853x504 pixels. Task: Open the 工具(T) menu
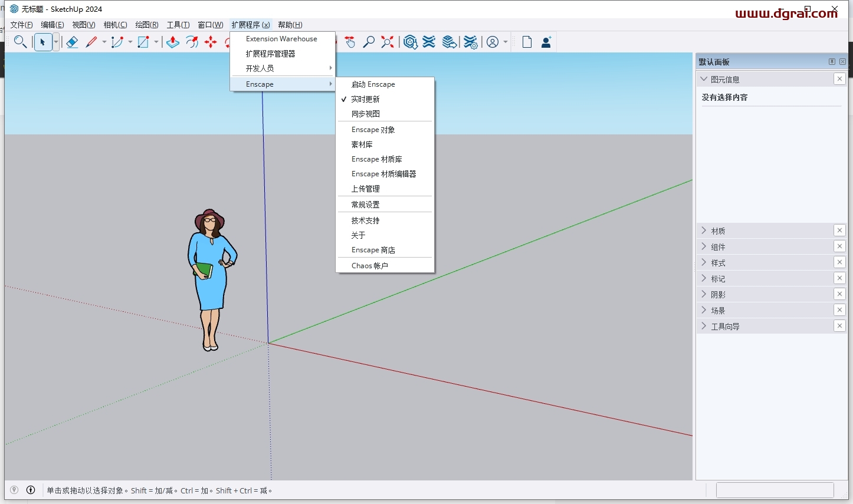[x=178, y=25]
